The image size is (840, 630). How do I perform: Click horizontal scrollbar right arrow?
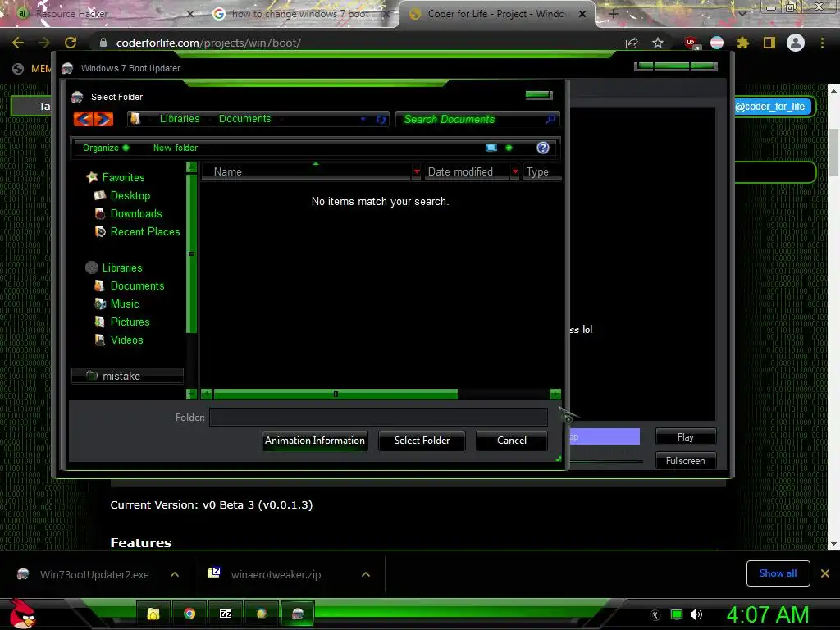point(555,395)
